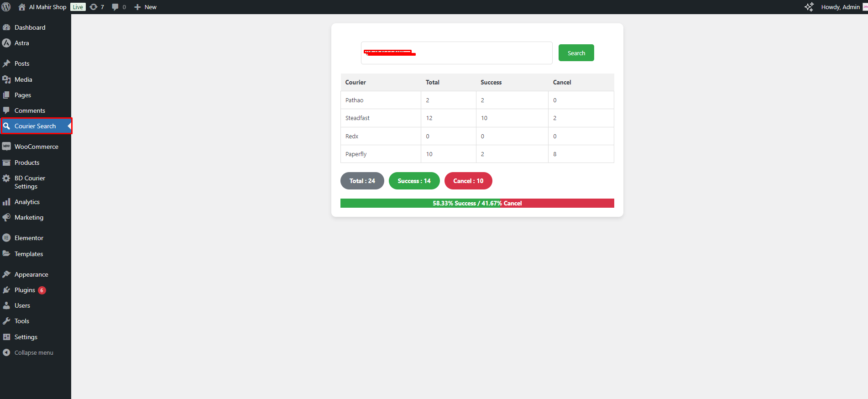Screen dimensions: 868x399
Task: Click the New plus icon
Action: [137, 7]
